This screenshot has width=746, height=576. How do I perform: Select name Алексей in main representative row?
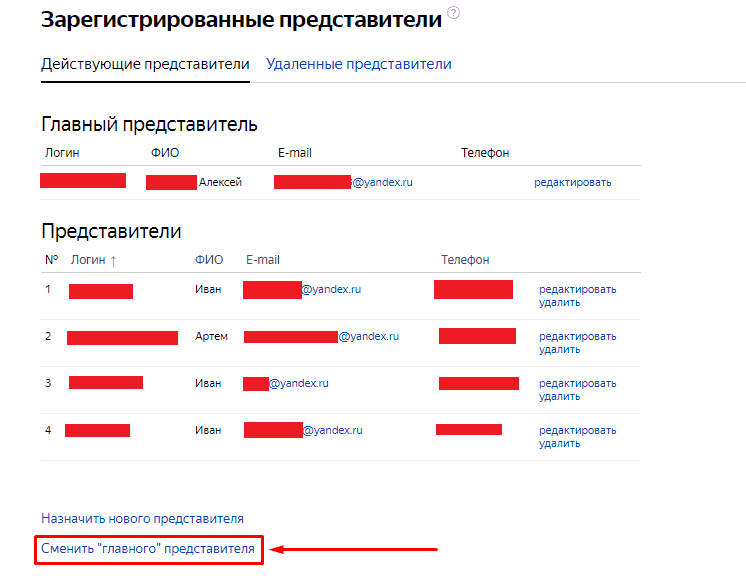220,182
